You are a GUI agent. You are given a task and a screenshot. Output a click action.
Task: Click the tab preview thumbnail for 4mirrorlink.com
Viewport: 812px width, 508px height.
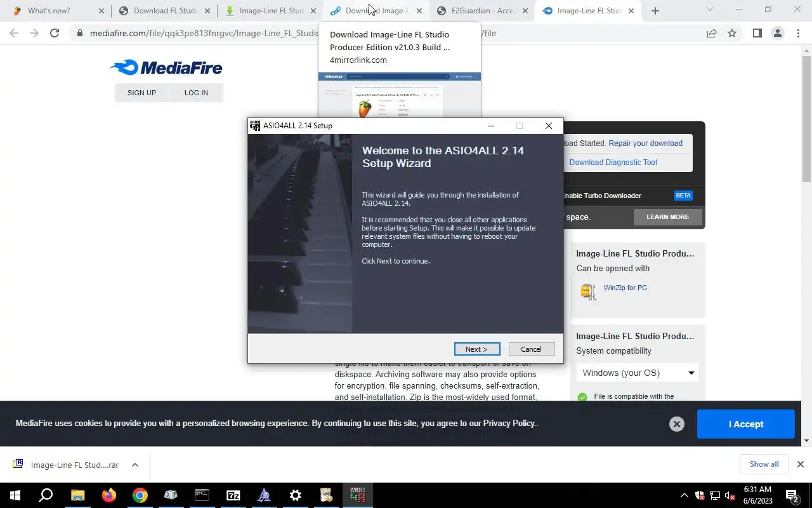coord(400,95)
